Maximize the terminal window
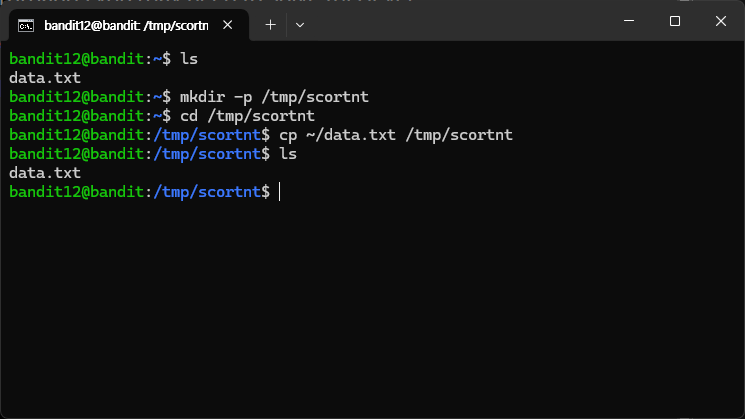This screenshot has height=419, width=745. [x=675, y=21]
